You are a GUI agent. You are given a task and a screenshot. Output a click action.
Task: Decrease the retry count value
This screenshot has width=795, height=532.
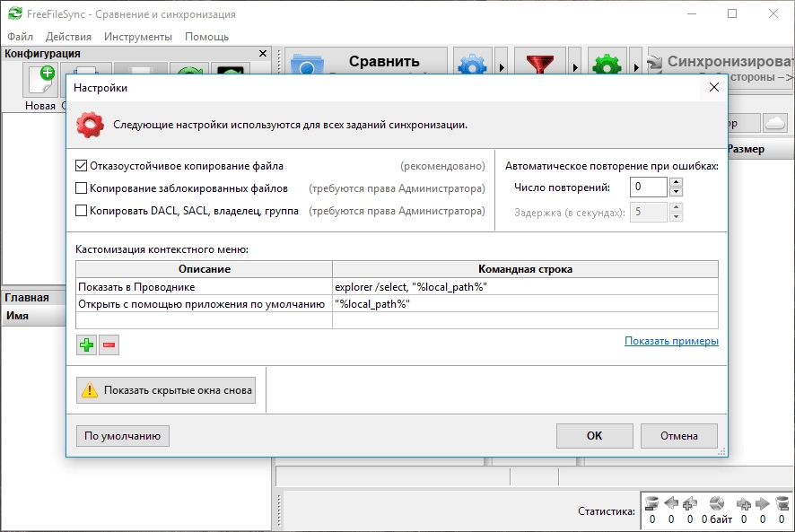[x=676, y=192]
